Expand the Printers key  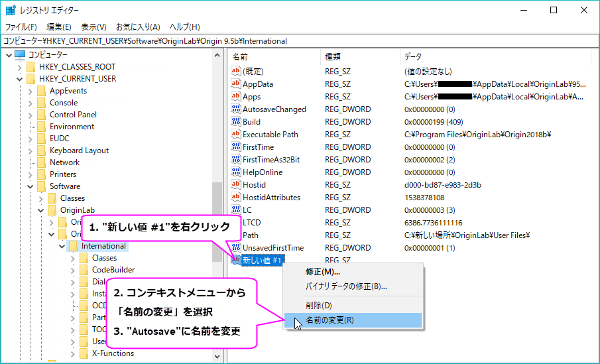click(x=30, y=174)
